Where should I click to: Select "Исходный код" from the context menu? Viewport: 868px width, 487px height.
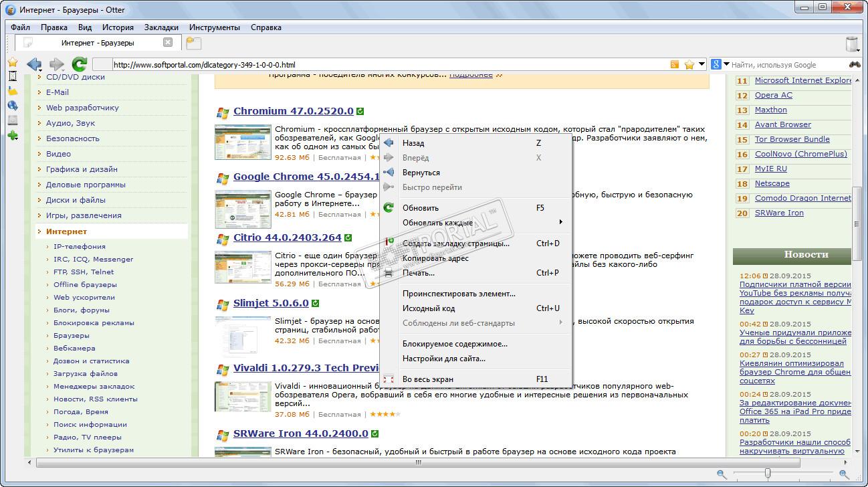475,308
